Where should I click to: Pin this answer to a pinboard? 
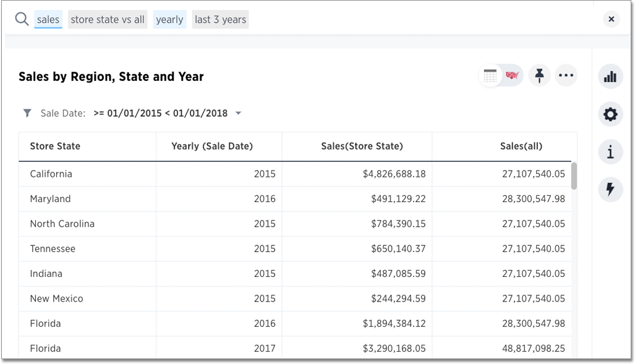point(539,75)
